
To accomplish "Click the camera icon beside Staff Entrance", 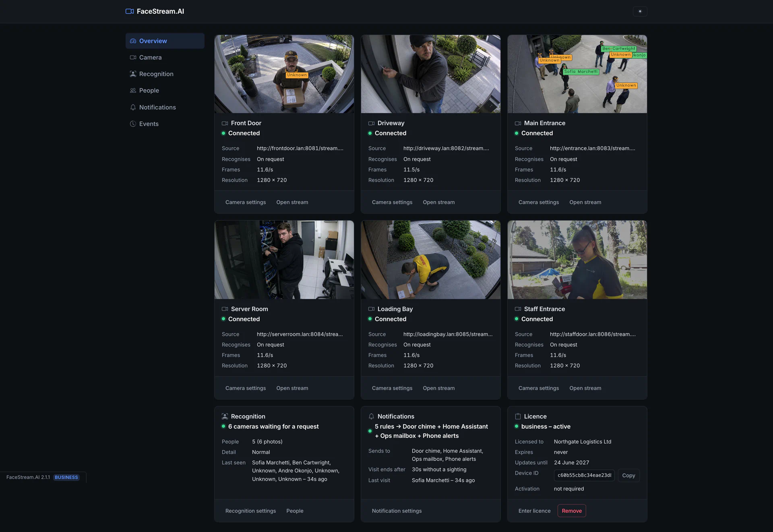I will coord(518,309).
